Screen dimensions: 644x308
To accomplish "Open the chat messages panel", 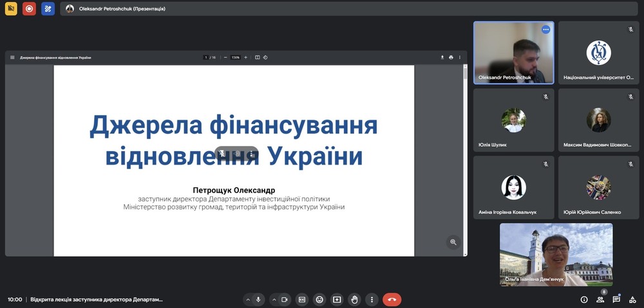I will (616, 300).
